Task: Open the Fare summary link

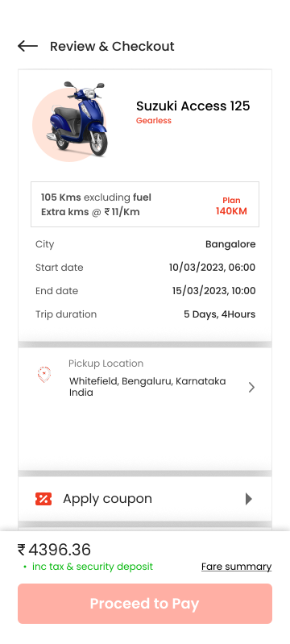Action: [236, 567]
